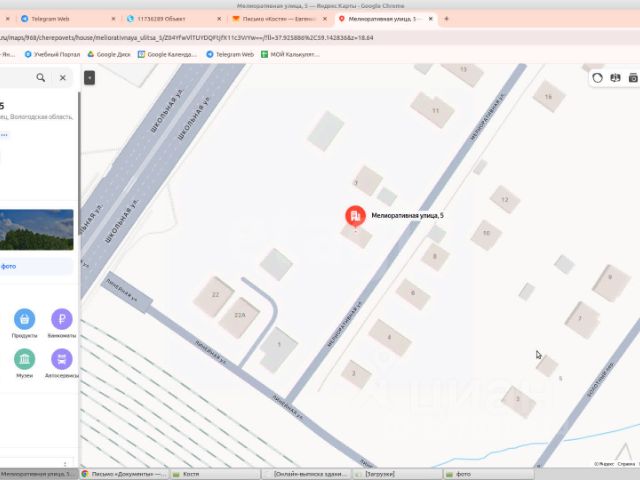Collapse the side panel with the dark toggle button
The image size is (640, 480).
(x=89, y=78)
